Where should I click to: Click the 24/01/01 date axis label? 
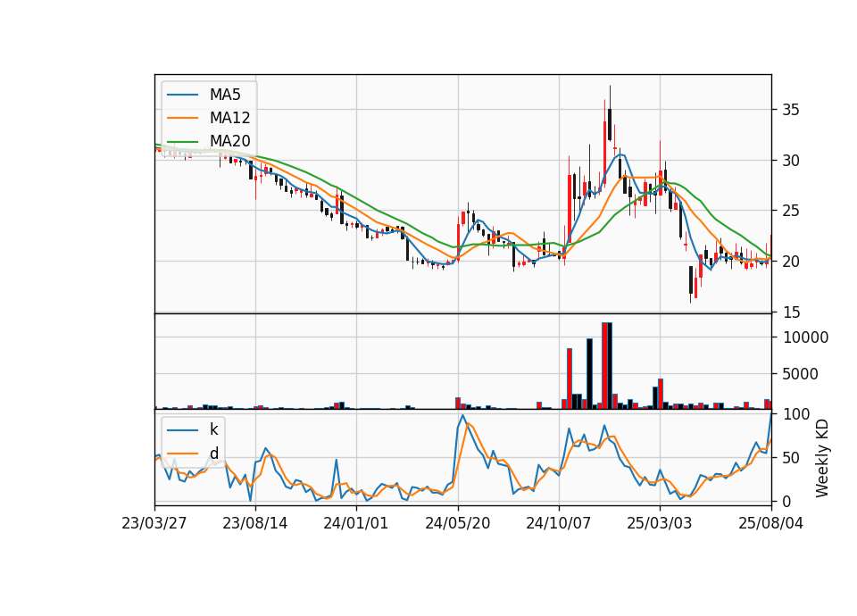coord(356,523)
